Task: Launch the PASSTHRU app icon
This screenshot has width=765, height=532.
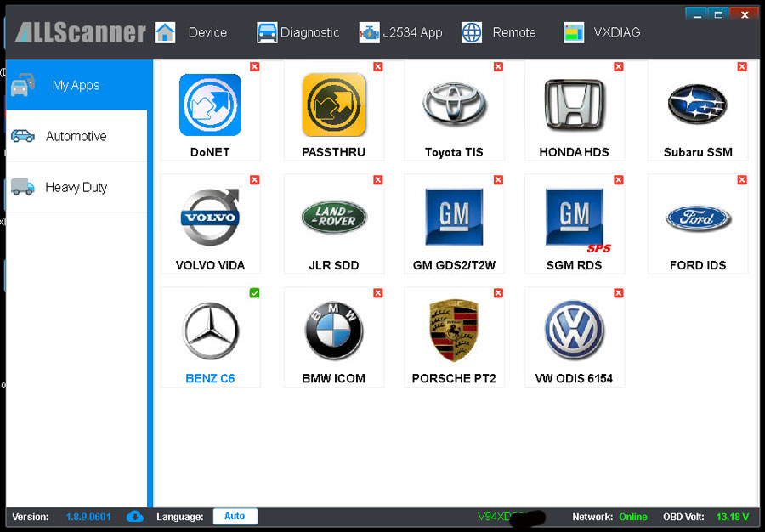Action: (334, 105)
